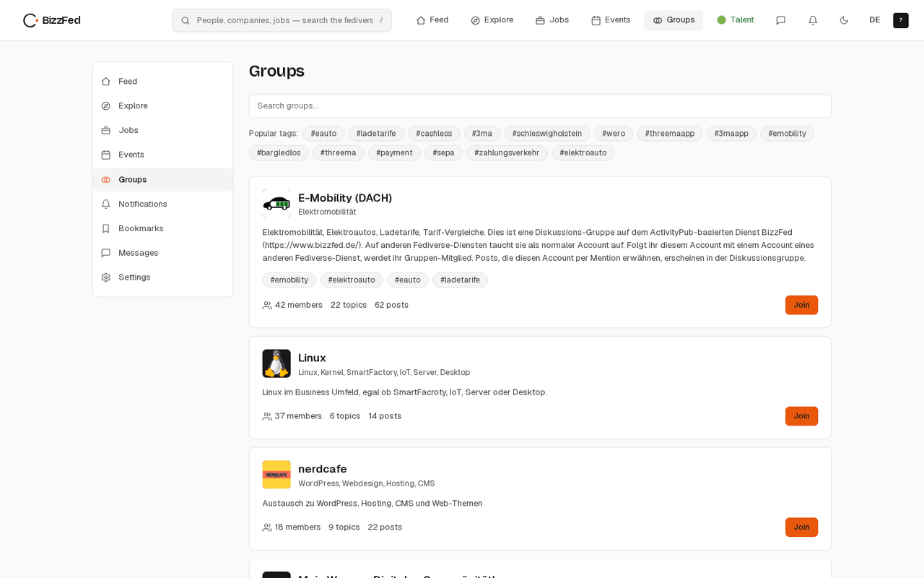Screen dimensions: 924x578
Task: Filter by popular tag #ladetarife
Action: click(x=376, y=134)
